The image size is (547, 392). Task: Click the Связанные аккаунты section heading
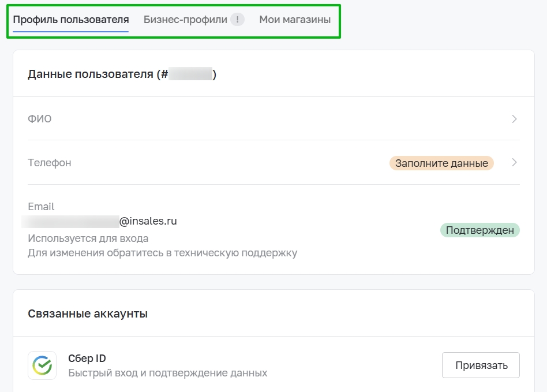[88, 313]
